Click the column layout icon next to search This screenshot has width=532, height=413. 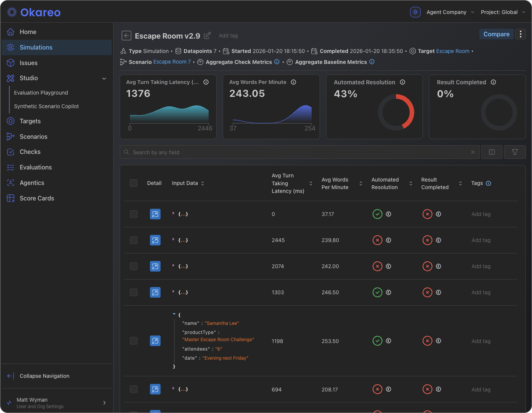coord(491,152)
